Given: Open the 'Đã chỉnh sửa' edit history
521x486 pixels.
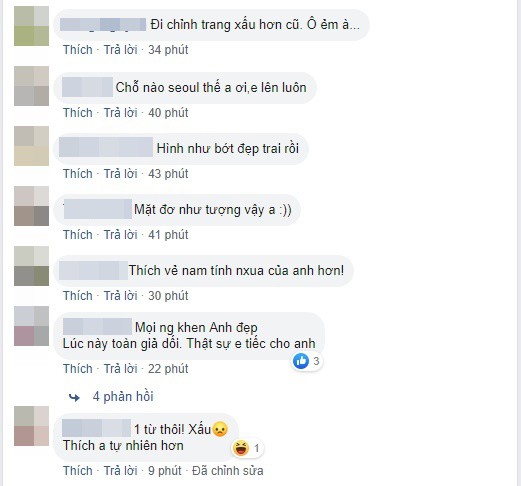Looking at the screenshot, I should tap(228, 471).
